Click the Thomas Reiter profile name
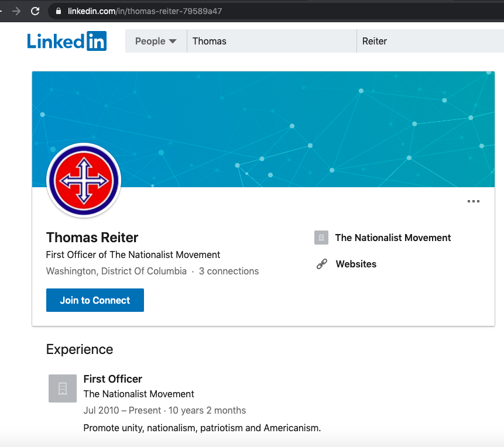This screenshot has width=504, height=447. coord(92,238)
